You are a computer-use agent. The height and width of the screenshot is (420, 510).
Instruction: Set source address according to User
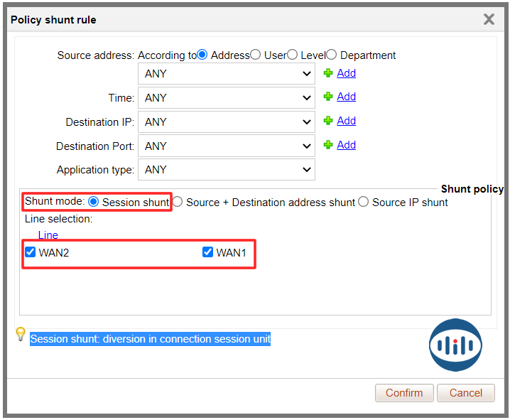coord(256,55)
